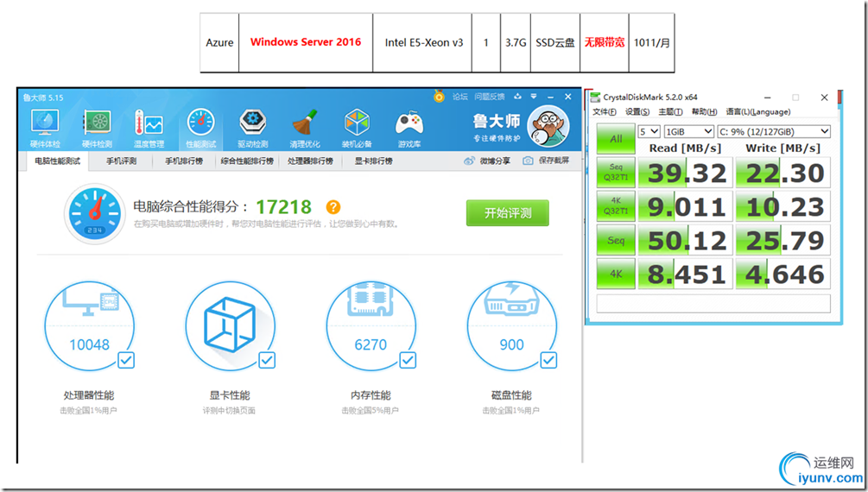Click 保存截屏 save screenshot link
This screenshot has height=492, width=868.
(x=546, y=161)
